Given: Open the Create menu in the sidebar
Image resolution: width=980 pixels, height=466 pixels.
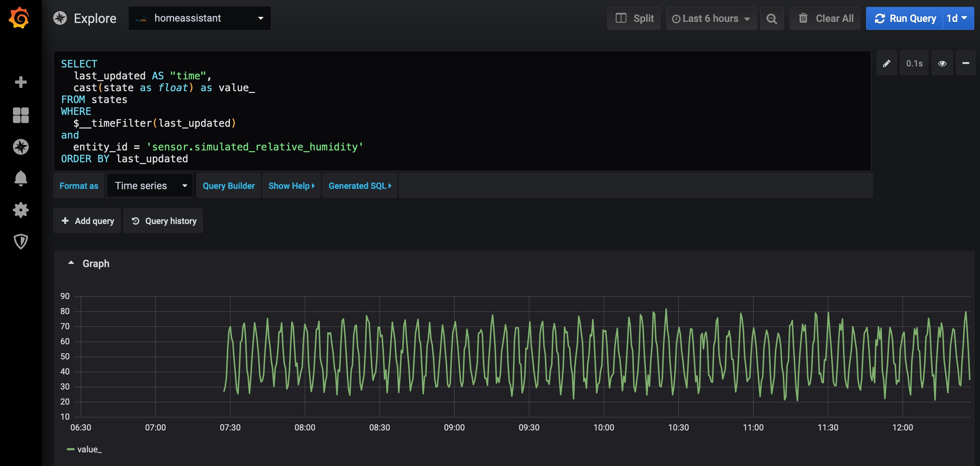Looking at the screenshot, I should tap(20, 82).
